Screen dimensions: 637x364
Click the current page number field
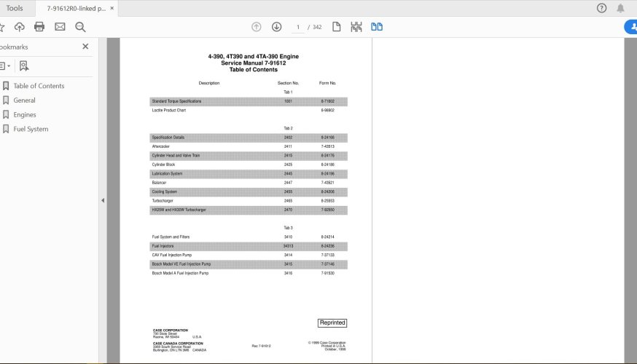pos(297,27)
